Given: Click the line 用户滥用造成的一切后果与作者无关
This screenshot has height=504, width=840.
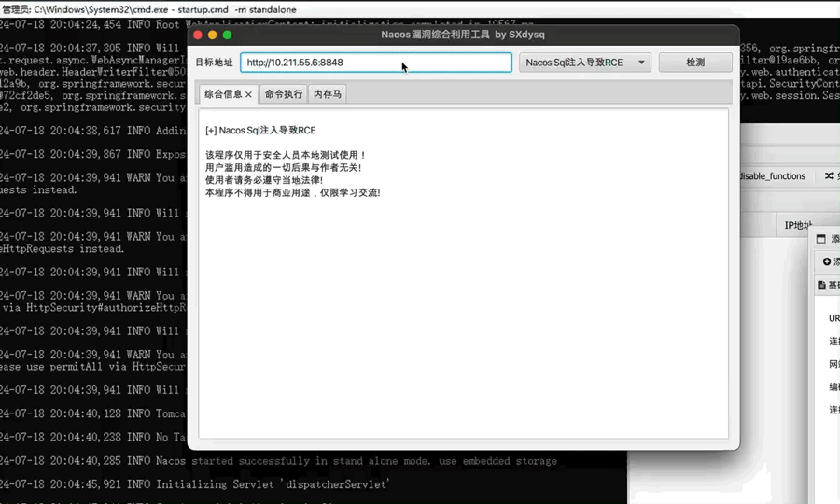Looking at the screenshot, I should coord(283,168).
